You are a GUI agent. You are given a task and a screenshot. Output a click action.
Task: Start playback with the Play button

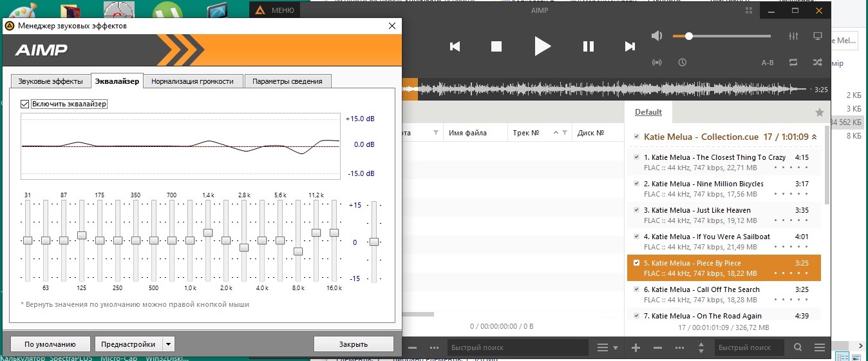click(x=542, y=46)
